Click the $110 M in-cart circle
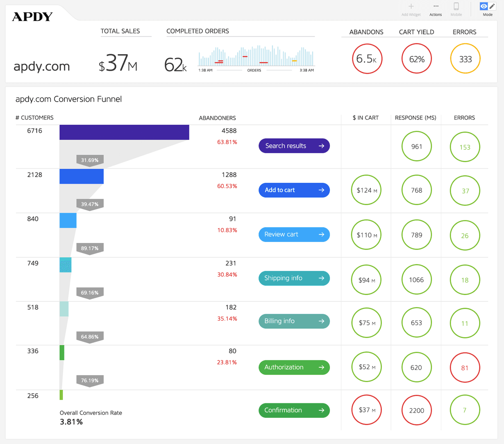 pos(366,235)
